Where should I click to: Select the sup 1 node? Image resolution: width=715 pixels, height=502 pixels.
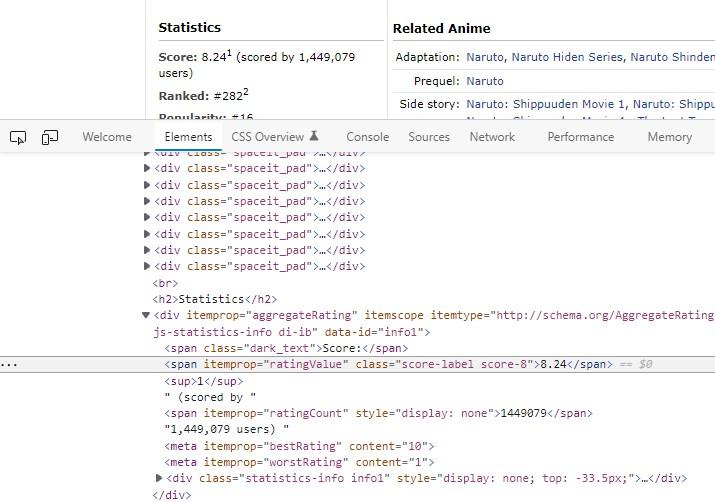point(203,381)
